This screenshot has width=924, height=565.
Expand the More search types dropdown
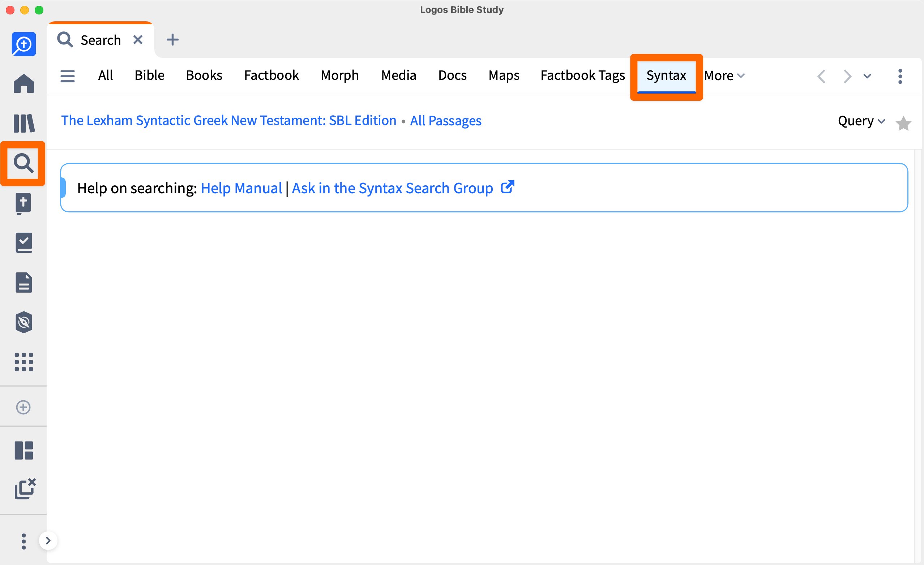724,76
